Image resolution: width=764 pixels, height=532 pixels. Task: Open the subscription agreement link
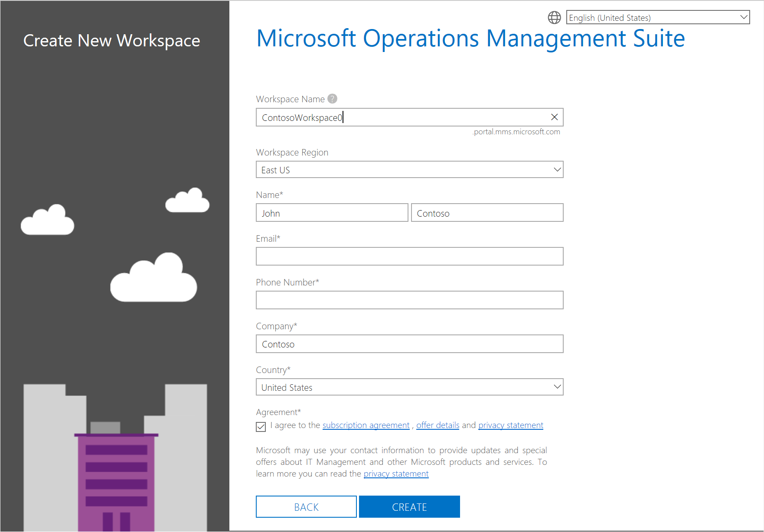tap(366, 425)
